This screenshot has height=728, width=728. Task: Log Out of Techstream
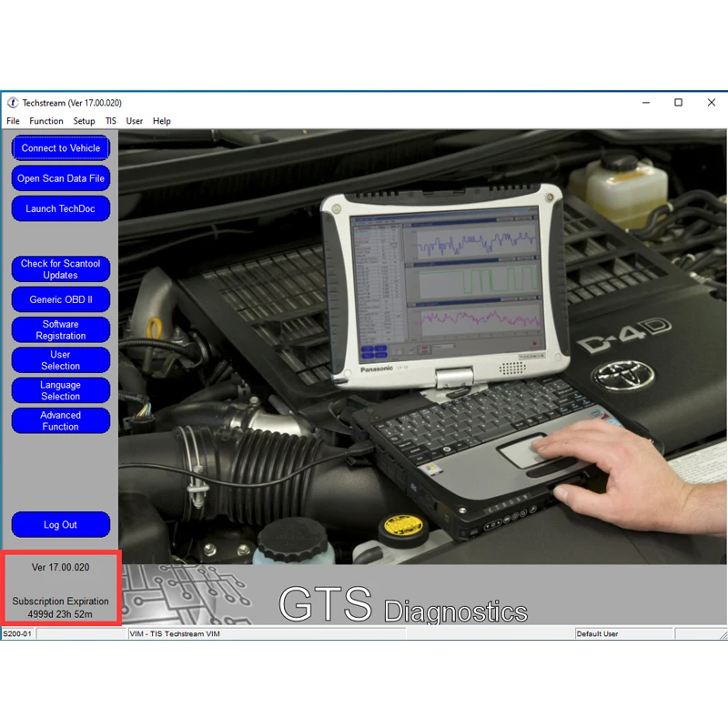pyautogui.click(x=61, y=525)
